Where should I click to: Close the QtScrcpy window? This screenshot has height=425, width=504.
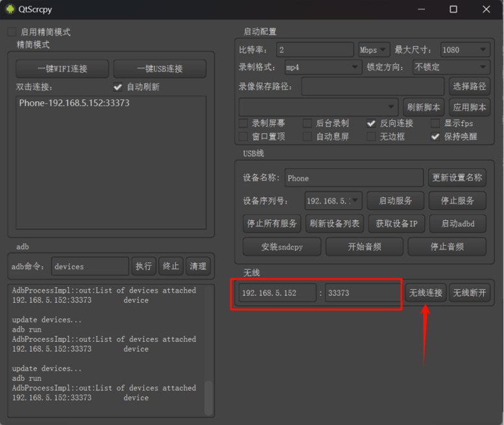[x=486, y=9]
